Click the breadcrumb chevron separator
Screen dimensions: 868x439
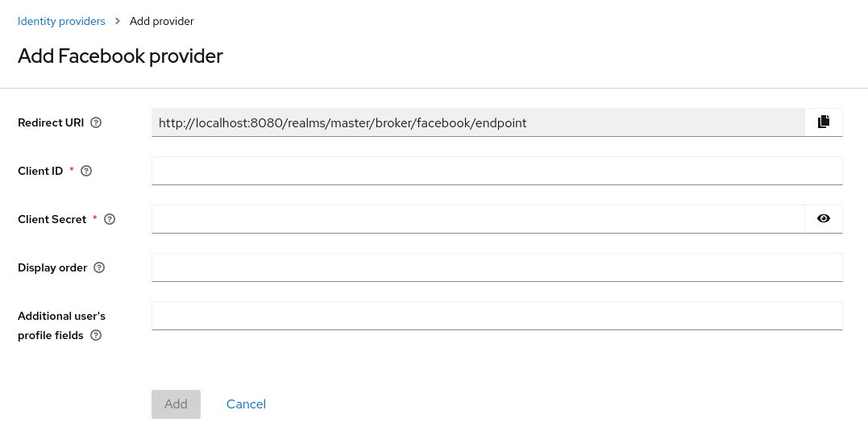coord(118,21)
